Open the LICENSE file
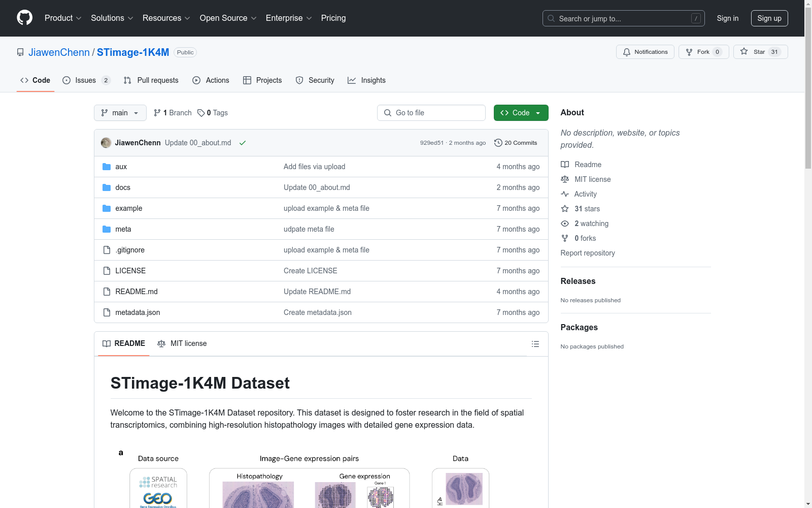The image size is (812, 508). 130,271
